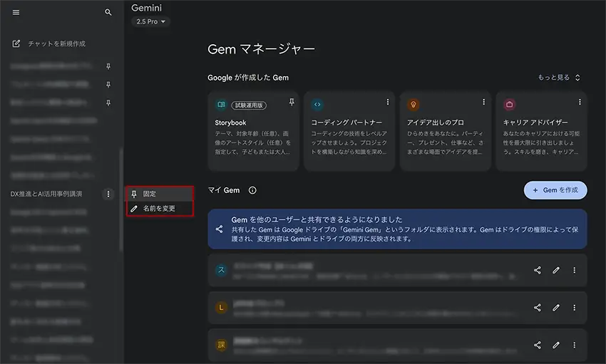Screen dimensions: 606x364
Task: Show info about マイ Gem
Action: click(252, 190)
